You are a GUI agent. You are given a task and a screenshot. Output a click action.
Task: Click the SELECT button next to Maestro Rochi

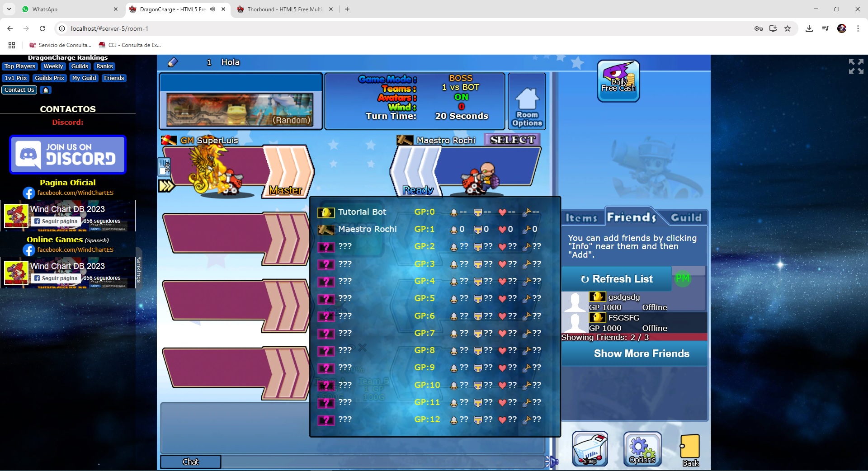tap(512, 140)
